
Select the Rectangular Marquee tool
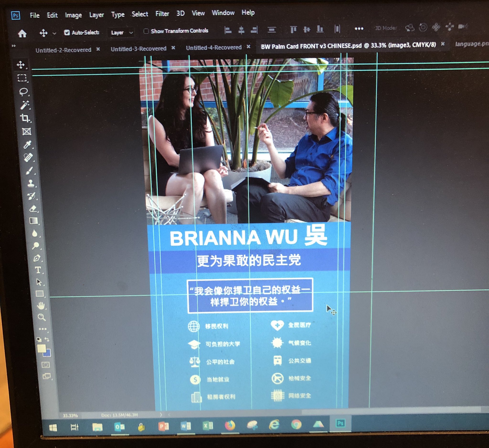coord(22,78)
